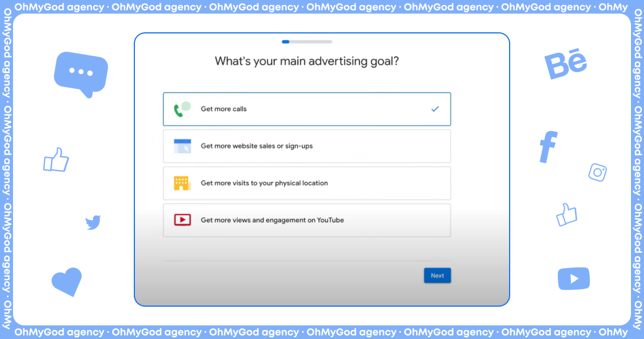Click the red YouTube play icon in the options list
644x339 pixels.
182,220
